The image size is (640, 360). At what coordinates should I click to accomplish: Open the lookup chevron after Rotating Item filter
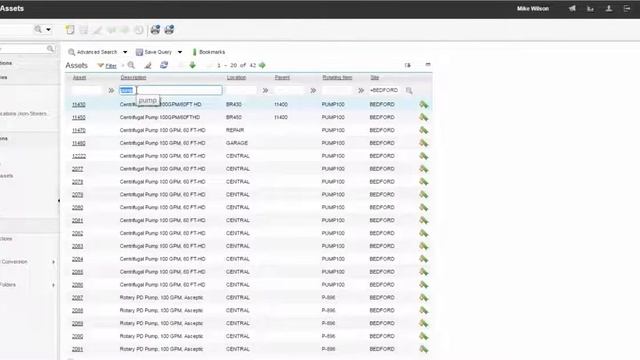(x=361, y=91)
